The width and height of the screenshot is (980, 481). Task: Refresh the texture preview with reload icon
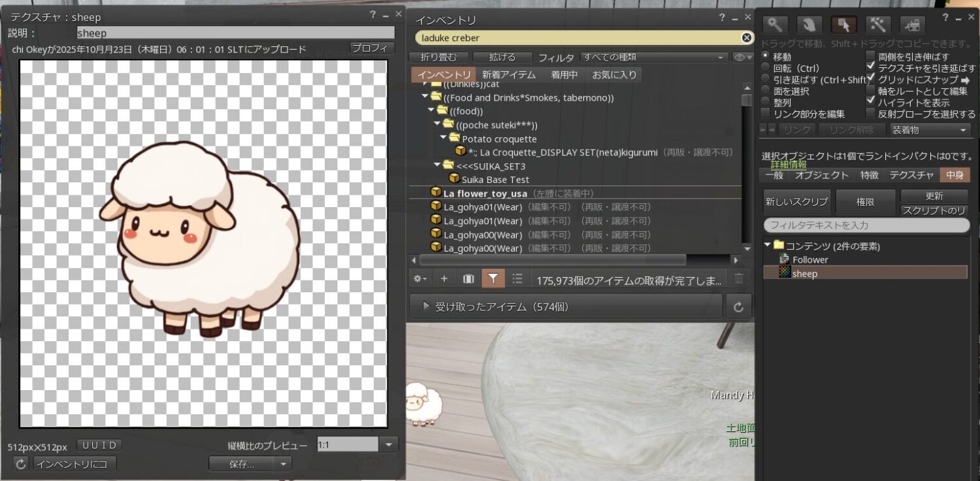[x=21, y=464]
